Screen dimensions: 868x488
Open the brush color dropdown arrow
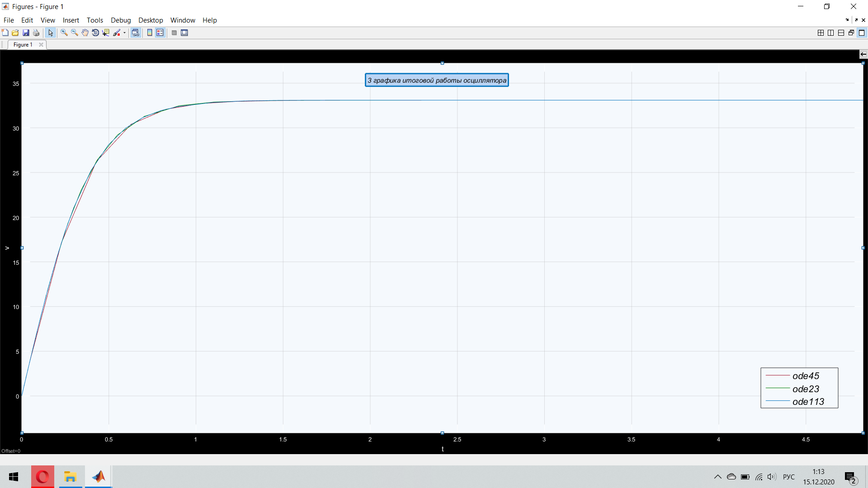point(124,33)
